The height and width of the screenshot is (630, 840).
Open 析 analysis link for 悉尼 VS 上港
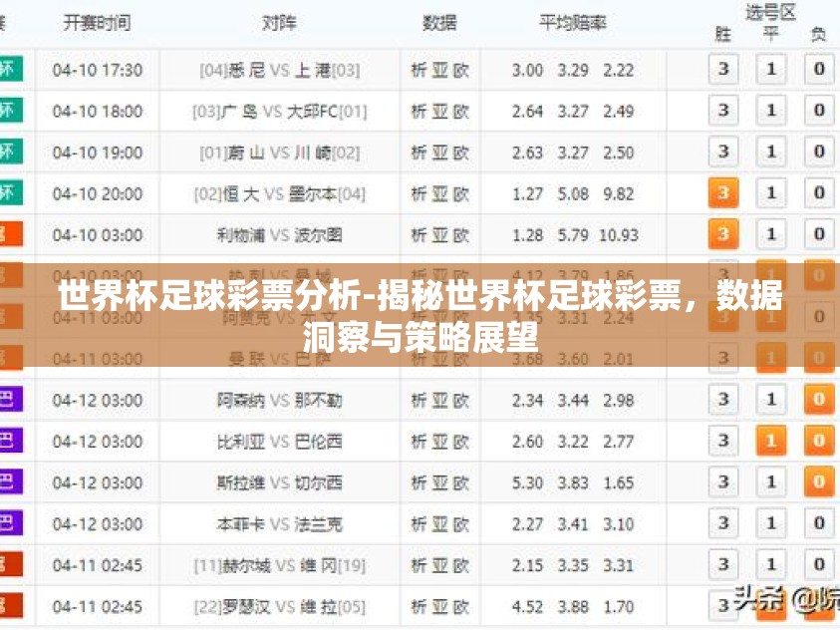pos(419,70)
